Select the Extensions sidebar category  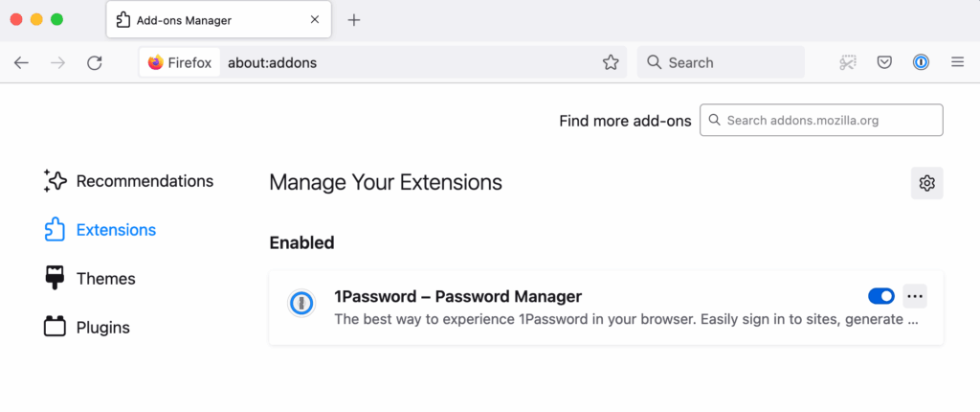point(100,230)
